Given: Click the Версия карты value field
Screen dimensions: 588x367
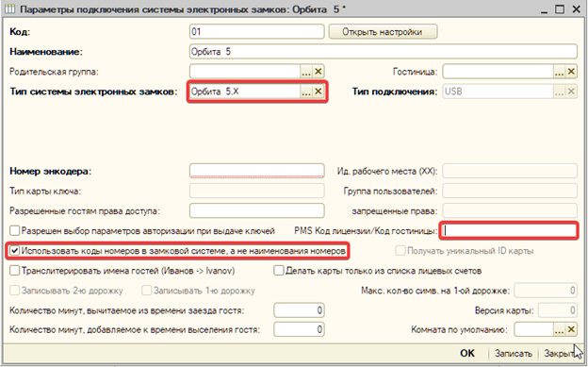Looking at the screenshot, I should click(558, 310).
